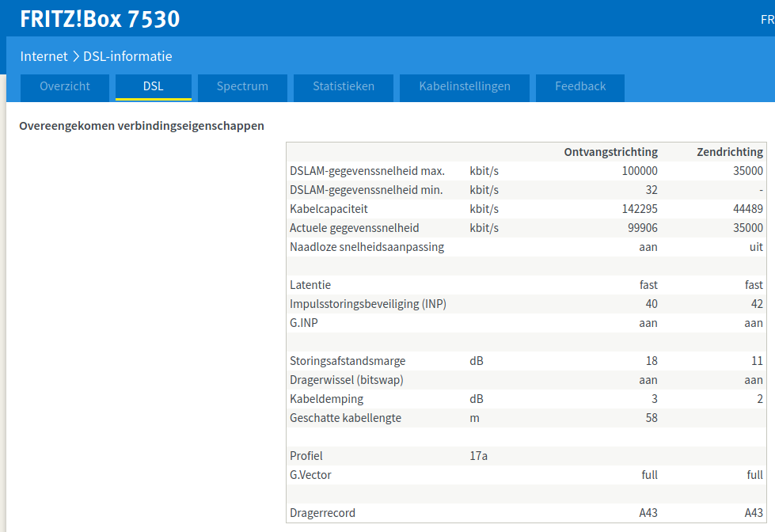Click the Profiel value 17a
Viewport: 775px width, 532px height.
(478, 456)
